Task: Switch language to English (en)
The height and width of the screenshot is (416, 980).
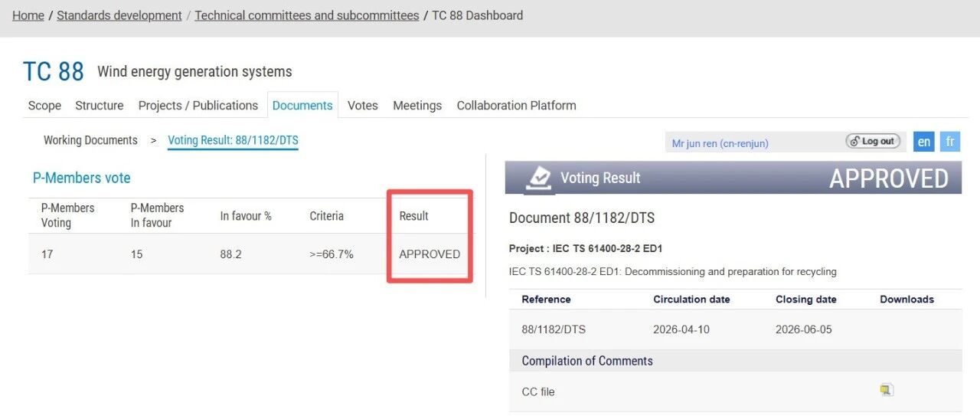Action: [924, 142]
